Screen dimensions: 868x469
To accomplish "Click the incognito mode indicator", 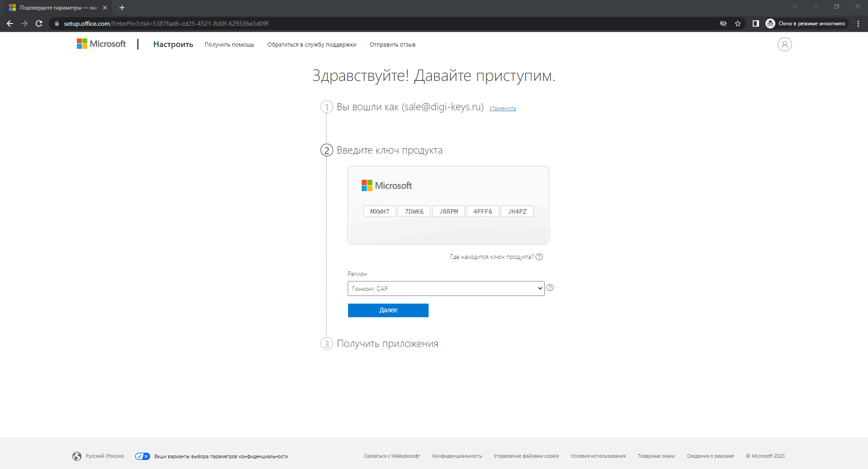I will coord(806,23).
